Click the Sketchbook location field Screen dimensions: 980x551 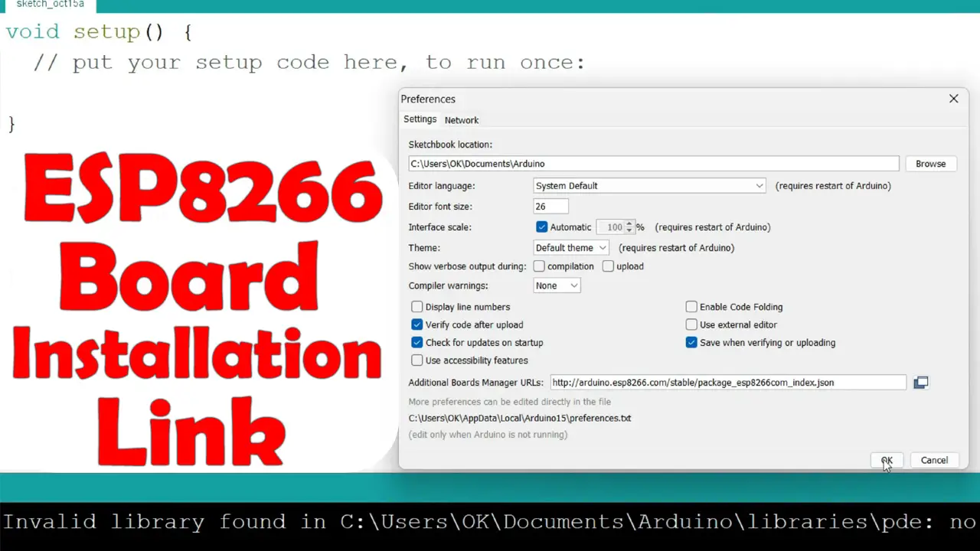click(x=654, y=164)
